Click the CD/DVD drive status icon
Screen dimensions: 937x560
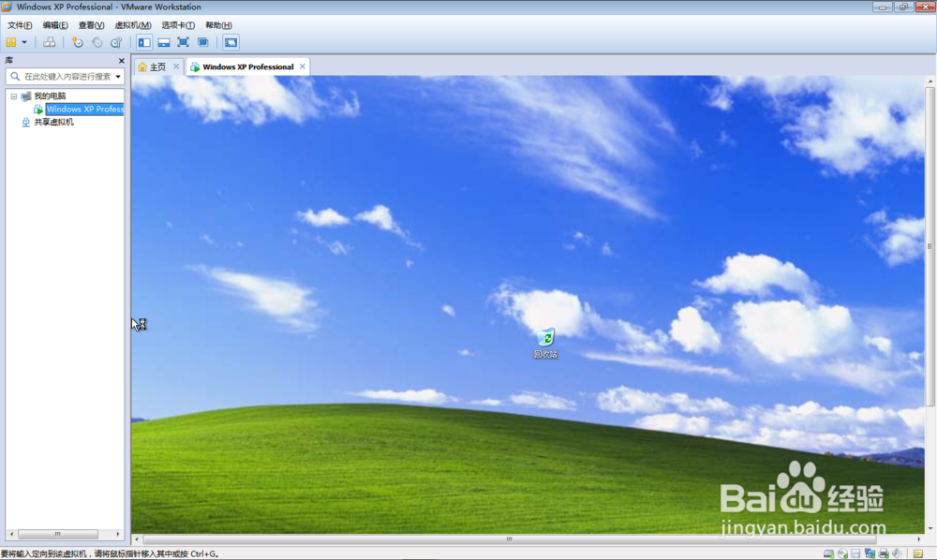842,554
